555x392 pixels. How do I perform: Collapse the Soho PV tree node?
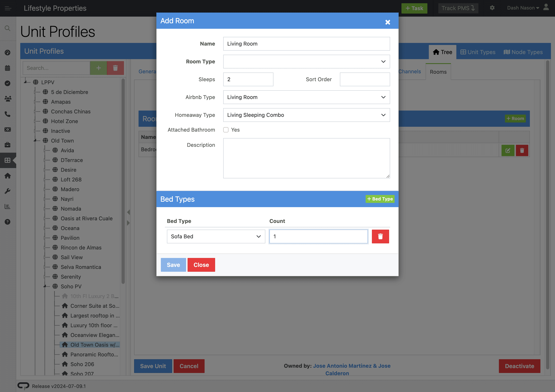(x=45, y=286)
